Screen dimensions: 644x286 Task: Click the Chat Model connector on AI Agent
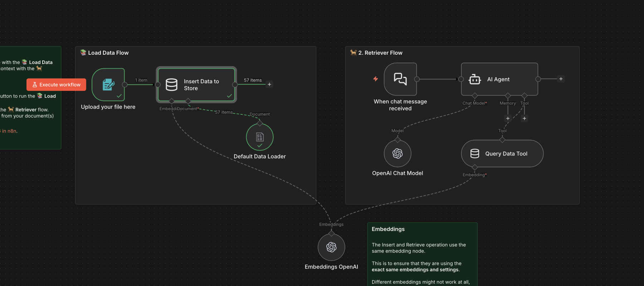(x=475, y=95)
